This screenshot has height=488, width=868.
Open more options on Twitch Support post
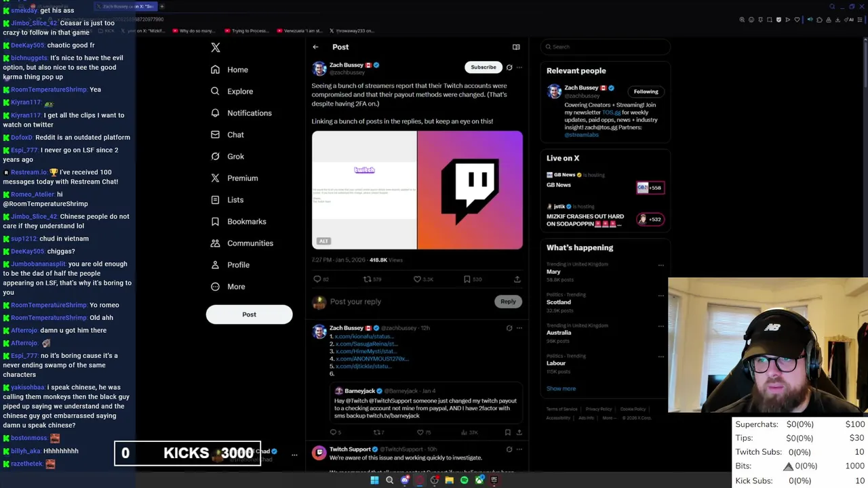[x=519, y=449]
